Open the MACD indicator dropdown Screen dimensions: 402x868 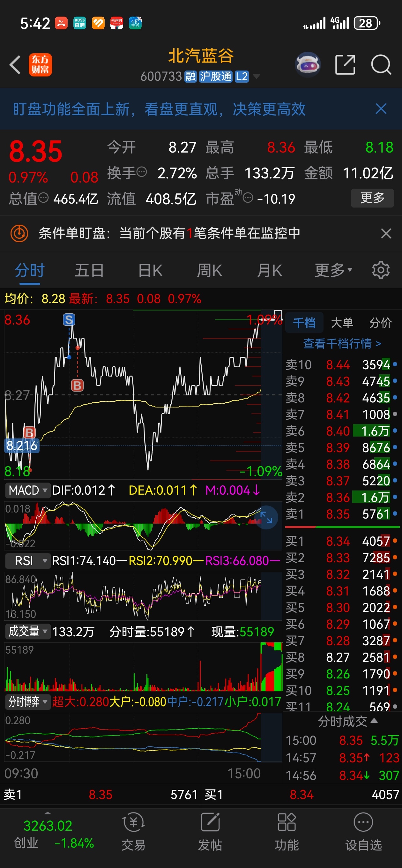pos(28,490)
